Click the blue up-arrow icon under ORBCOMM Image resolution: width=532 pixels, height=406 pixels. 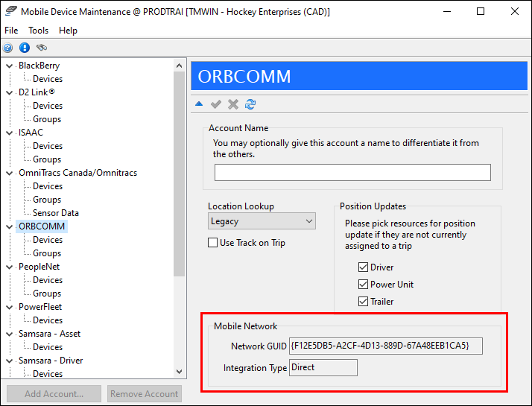pyautogui.click(x=199, y=104)
